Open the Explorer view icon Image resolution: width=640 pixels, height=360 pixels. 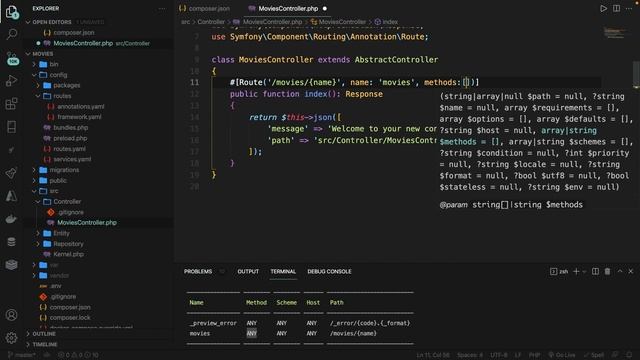point(11,11)
